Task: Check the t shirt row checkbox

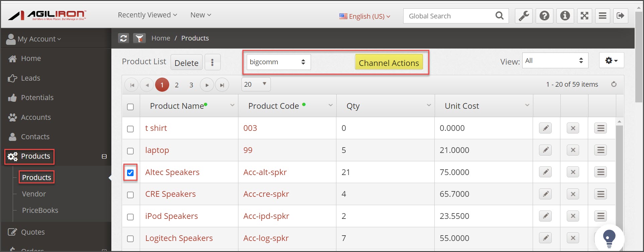Action: pyautogui.click(x=130, y=129)
